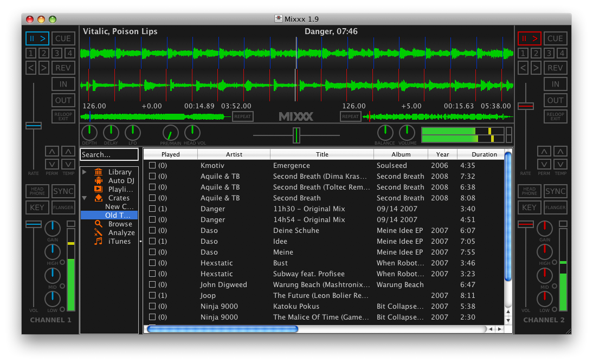Image resolution: width=593 pixels, height=364 pixels.
Task: Click Channel 2 SYNC button
Action: click(x=555, y=191)
